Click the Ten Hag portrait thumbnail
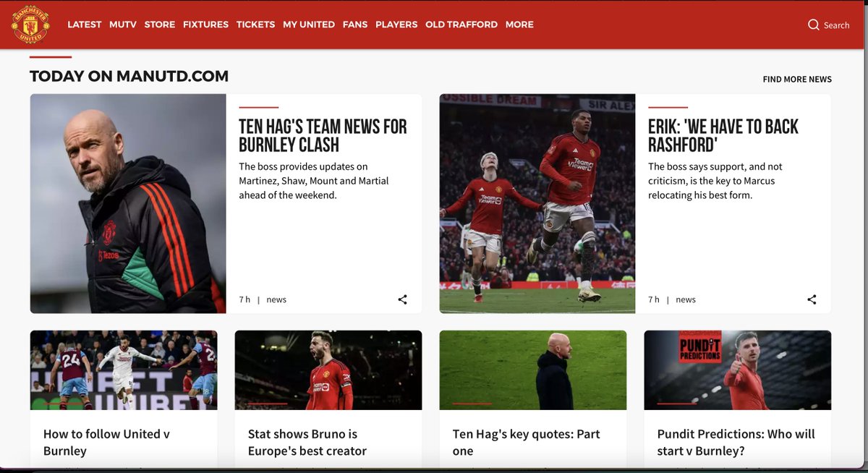 tap(128, 203)
